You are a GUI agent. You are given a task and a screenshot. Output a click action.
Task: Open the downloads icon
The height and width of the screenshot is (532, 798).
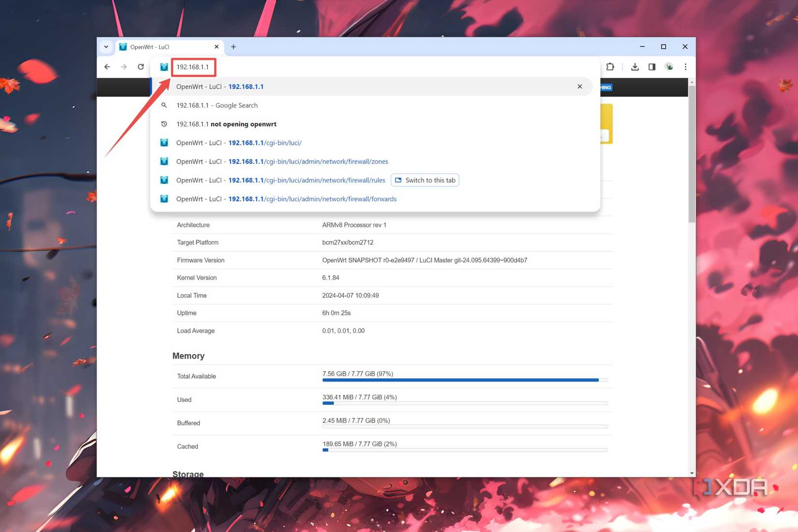635,67
